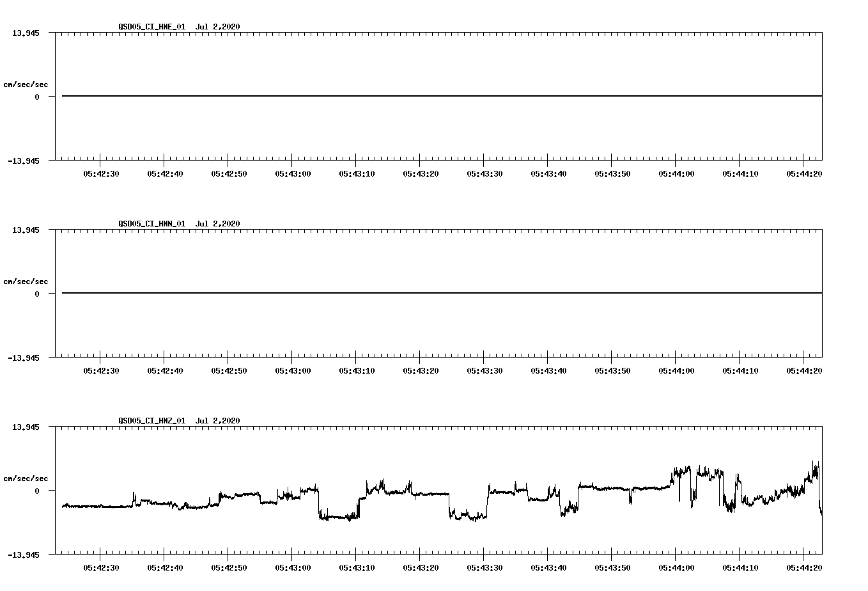
Task: Click 05:42:50 time label under HNZ plot
Action: tap(229, 567)
